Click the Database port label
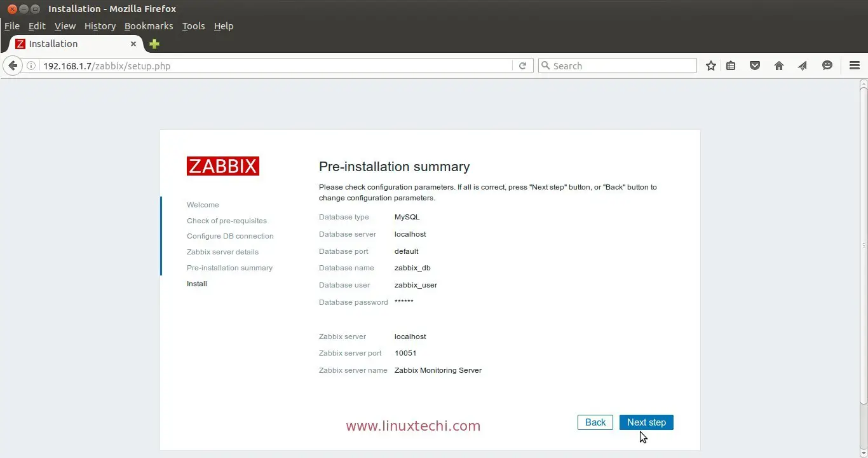This screenshot has height=458, width=868. coord(343,251)
